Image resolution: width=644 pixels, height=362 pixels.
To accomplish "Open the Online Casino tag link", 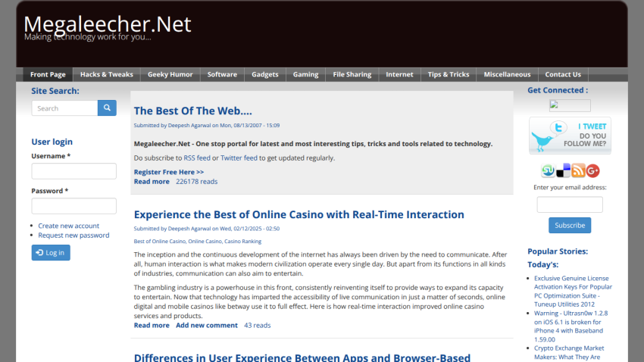I will point(205,242).
